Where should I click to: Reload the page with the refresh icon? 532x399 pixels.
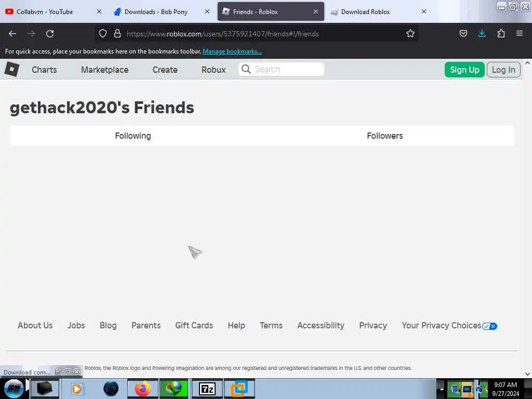[50, 34]
